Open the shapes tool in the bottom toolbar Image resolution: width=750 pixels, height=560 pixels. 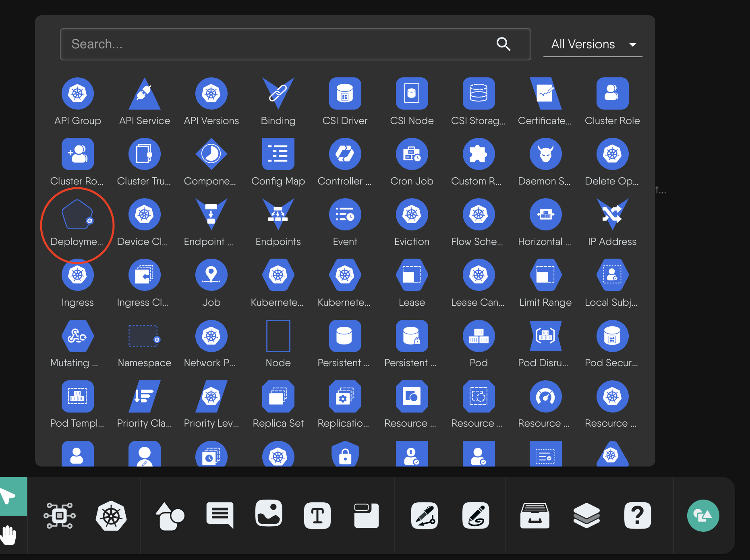170,516
